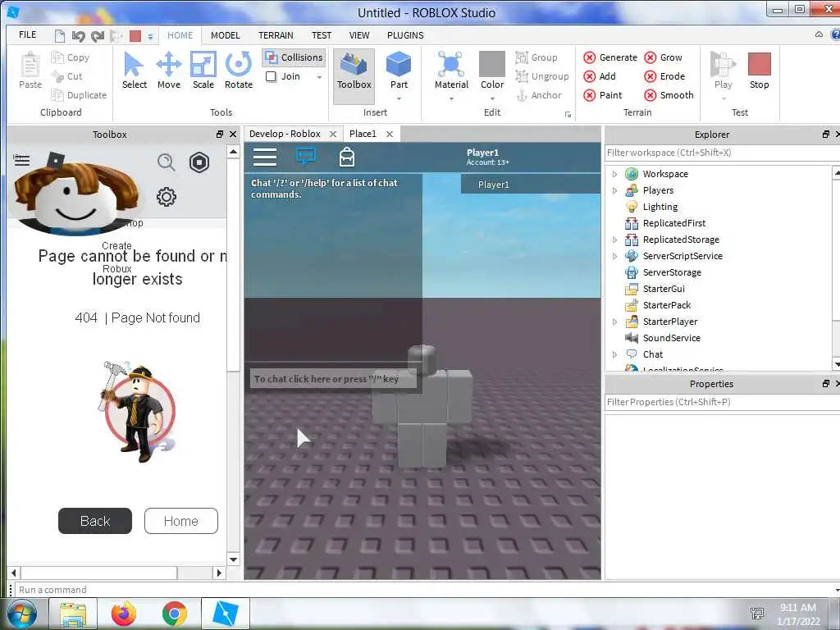This screenshot has height=630, width=840.
Task: Choose the Erode terrain tool
Action: coord(664,76)
